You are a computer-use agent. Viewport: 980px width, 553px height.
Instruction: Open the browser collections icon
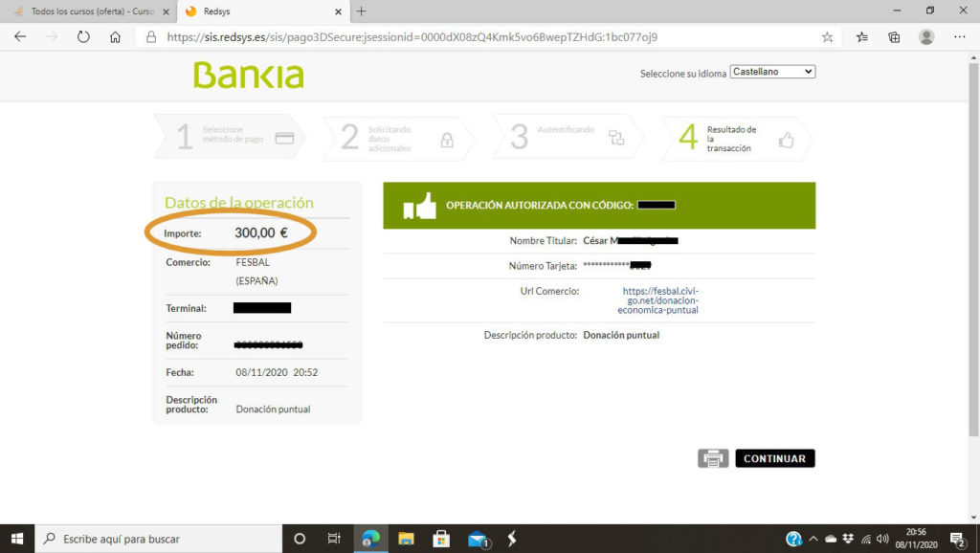click(894, 37)
